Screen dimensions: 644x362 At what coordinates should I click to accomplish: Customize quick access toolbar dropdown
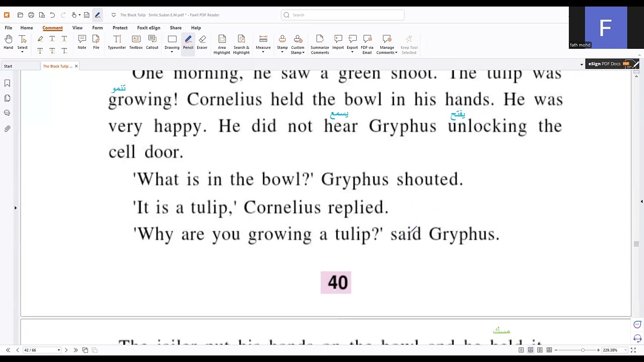click(x=113, y=15)
